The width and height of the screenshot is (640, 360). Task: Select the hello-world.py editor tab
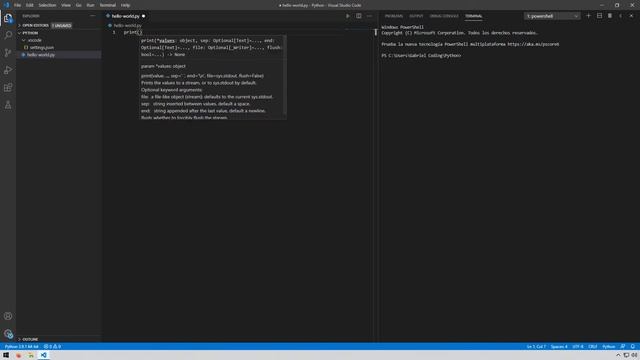tap(126, 16)
